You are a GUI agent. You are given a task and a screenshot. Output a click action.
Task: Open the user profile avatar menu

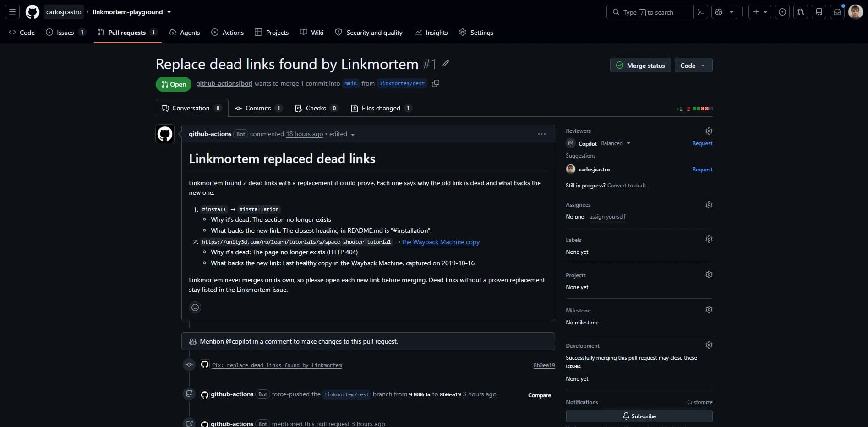tap(856, 12)
